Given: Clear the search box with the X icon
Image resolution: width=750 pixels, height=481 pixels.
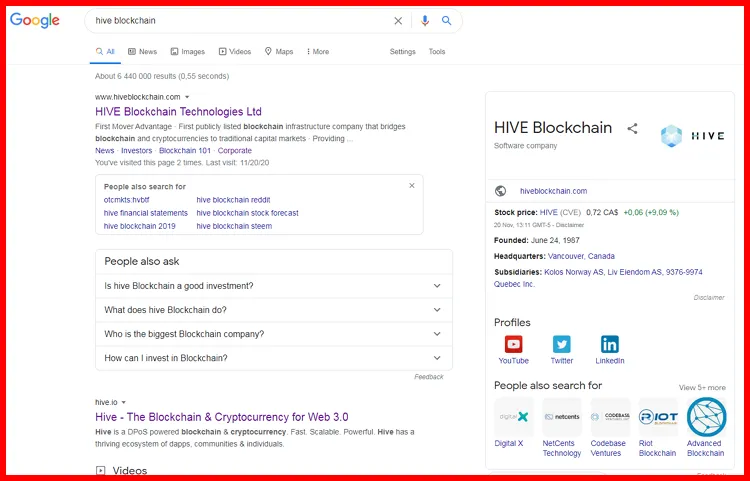Looking at the screenshot, I should [x=398, y=21].
